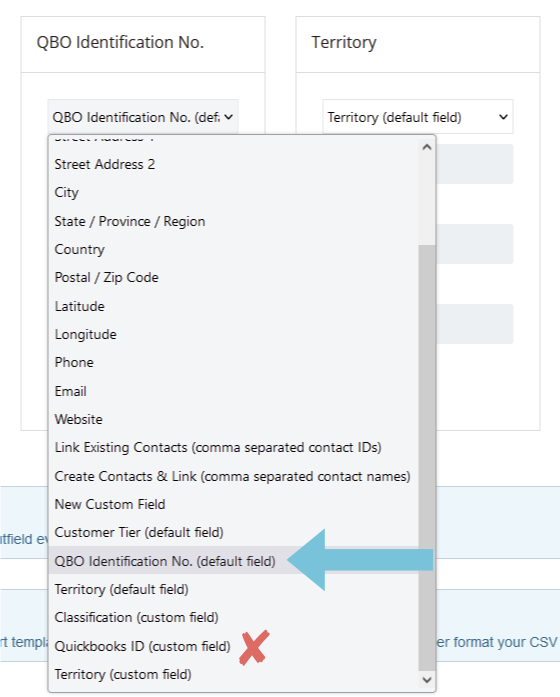
Task: Select Customer Tier (default field)
Action: coord(233,532)
